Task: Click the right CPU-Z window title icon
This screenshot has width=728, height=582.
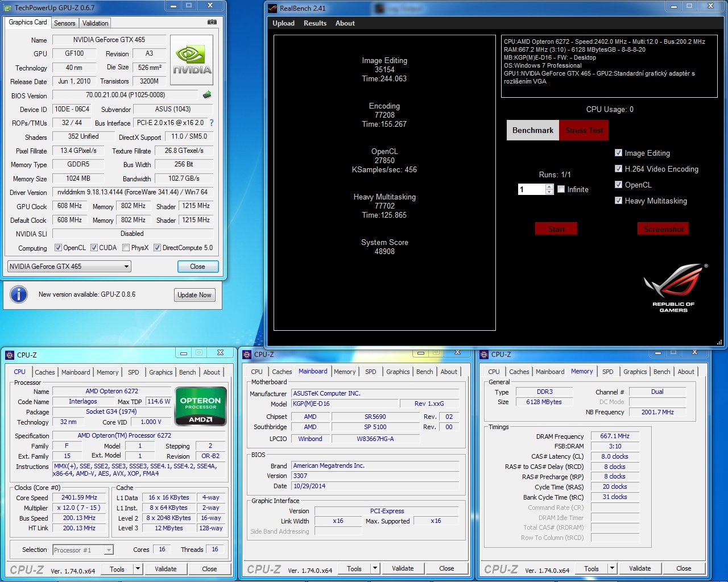Action: click(x=484, y=354)
